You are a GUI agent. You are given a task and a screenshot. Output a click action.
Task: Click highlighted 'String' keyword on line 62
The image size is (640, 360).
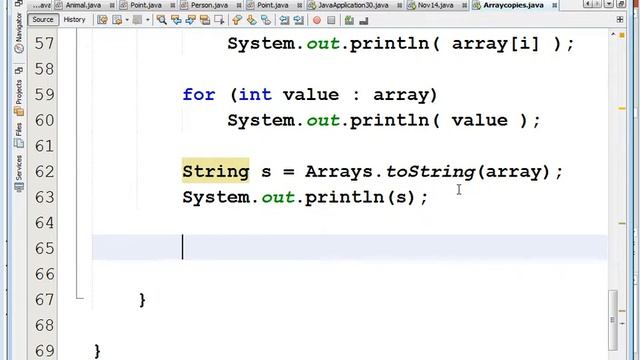click(216, 171)
